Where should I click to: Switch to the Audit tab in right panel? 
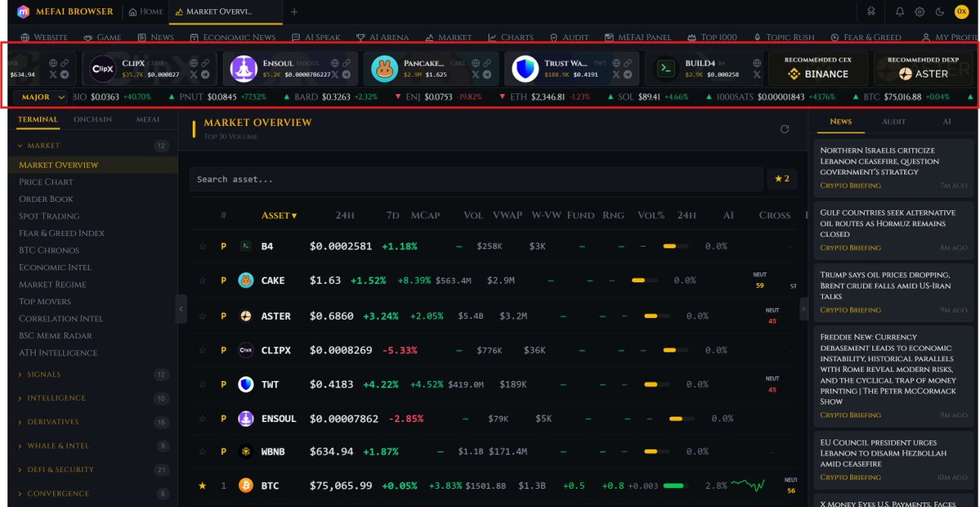pyautogui.click(x=893, y=121)
